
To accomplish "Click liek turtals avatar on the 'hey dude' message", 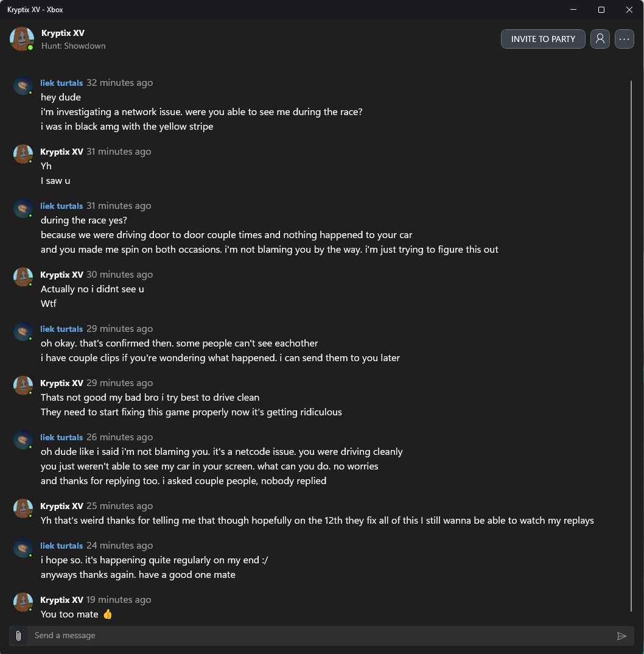I will tap(23, 86).
